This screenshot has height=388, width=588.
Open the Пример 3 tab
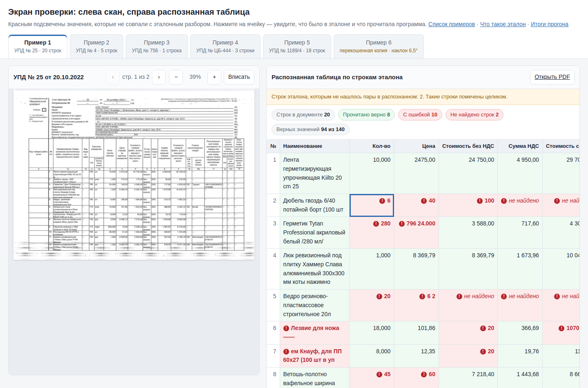[157, 47]
